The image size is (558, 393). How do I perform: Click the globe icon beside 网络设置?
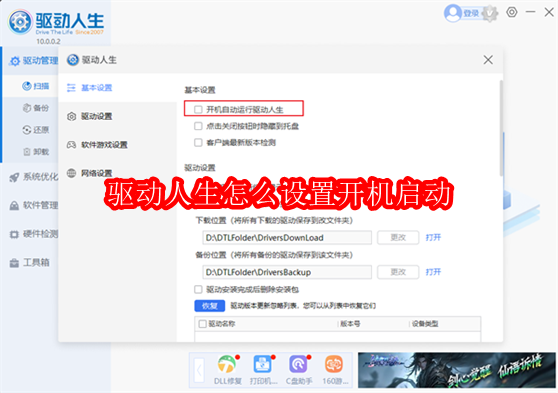[72, 173]
